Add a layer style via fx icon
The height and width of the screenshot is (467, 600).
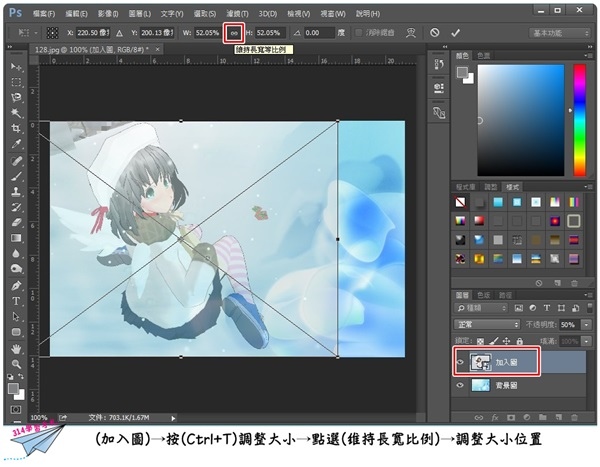[x=495, y=418]
